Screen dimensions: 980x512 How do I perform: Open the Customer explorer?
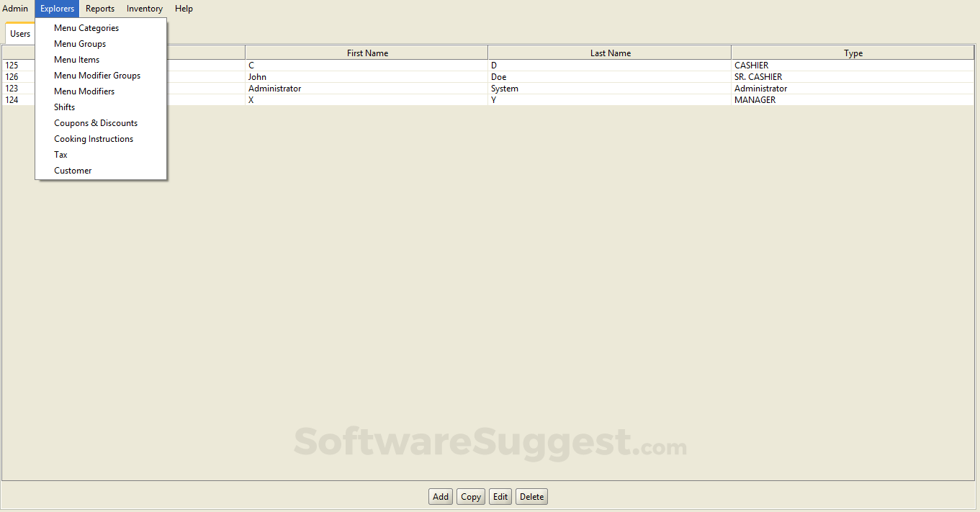pyautogui.click(x=73, y=170)
